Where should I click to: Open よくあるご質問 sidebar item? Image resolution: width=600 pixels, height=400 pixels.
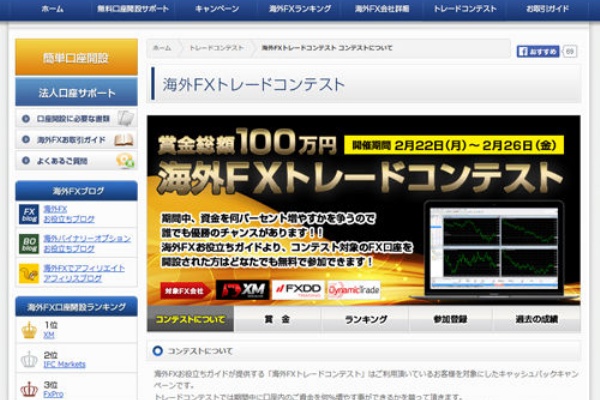[x=76, y=161]
